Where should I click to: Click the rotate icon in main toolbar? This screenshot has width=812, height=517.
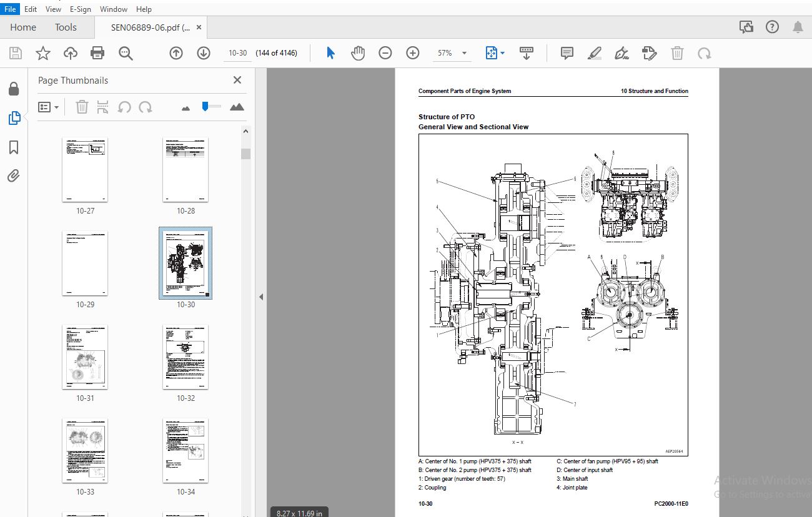705,53
